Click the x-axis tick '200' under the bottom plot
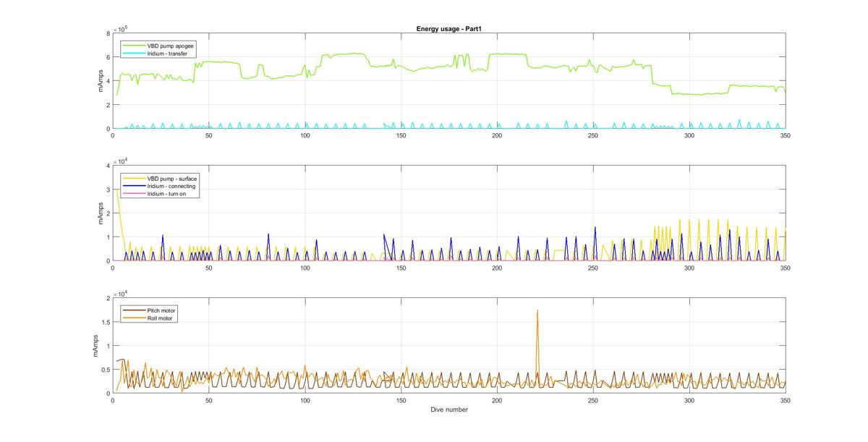Screen dimensions: 868x442 497,400
